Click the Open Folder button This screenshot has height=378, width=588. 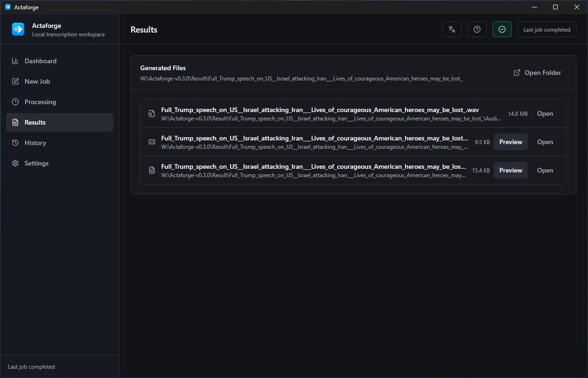click(x=537, y=73)
